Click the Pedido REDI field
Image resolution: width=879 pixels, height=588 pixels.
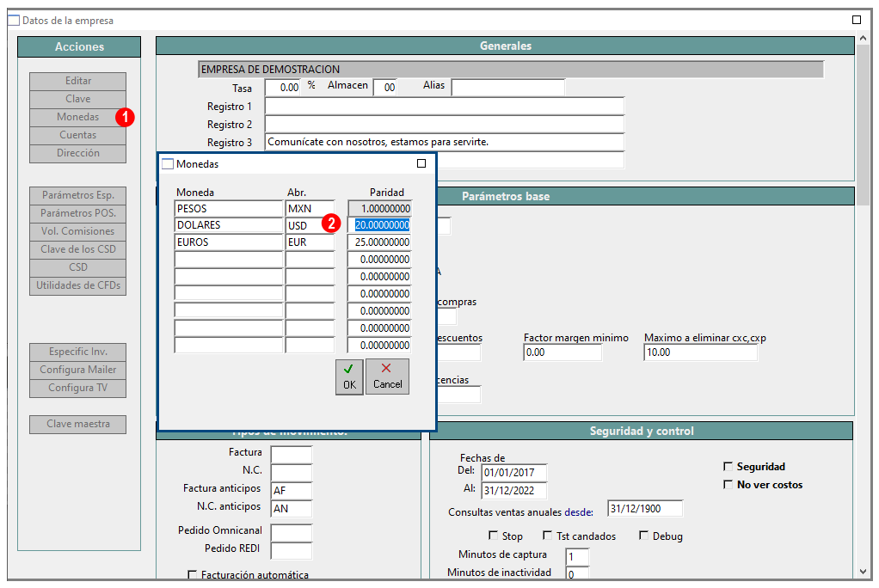point(292,550)
